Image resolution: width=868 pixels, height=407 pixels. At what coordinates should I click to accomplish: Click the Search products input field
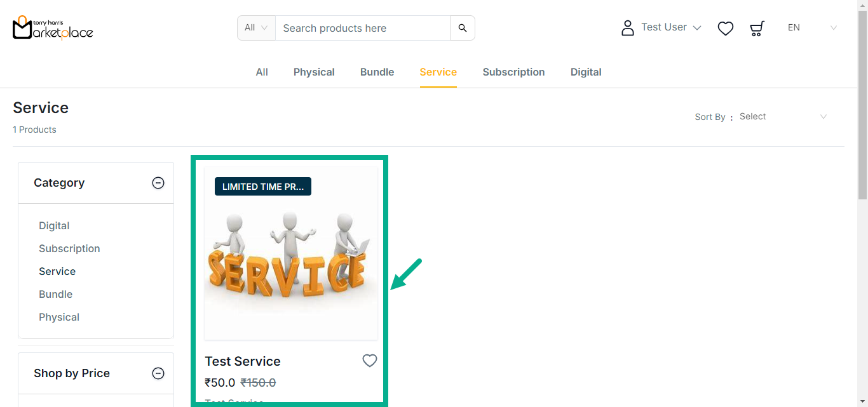click(362, 28)
